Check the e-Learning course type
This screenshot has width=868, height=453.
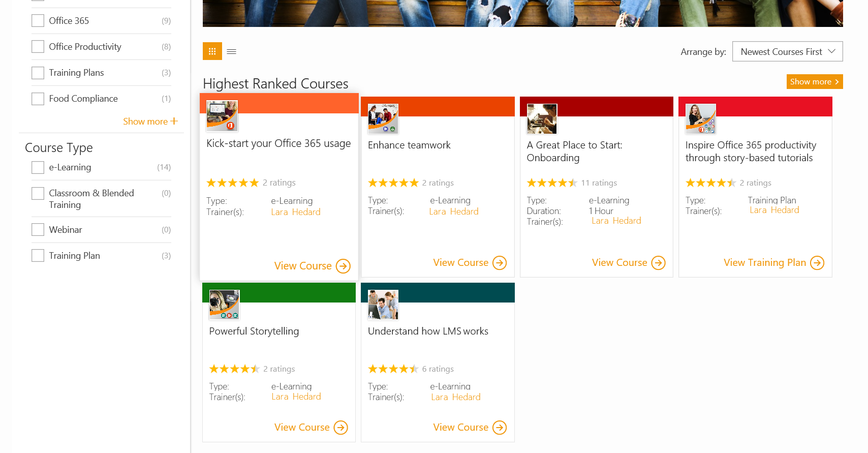pyautogui.click(x=38, y=167)
